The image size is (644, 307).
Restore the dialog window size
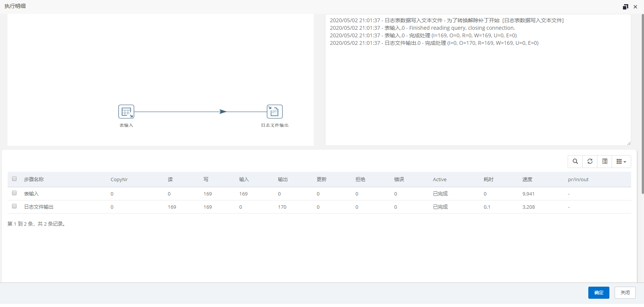click(625, 7)
